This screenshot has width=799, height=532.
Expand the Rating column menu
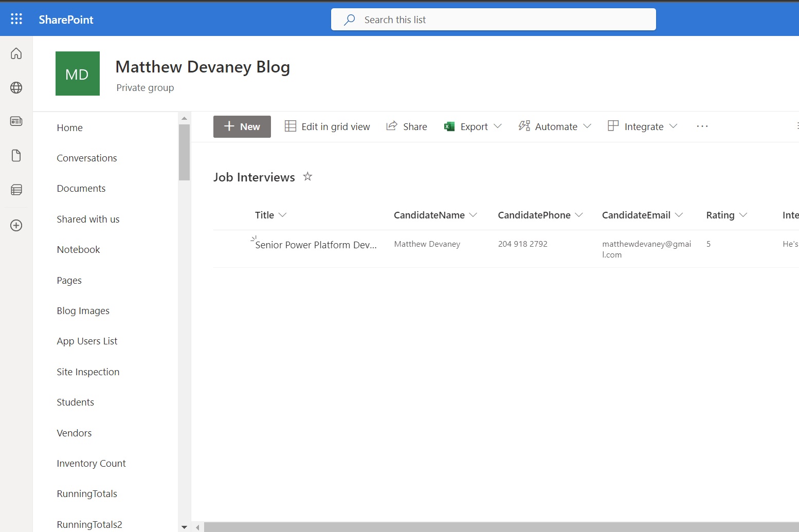coord(742,215)
